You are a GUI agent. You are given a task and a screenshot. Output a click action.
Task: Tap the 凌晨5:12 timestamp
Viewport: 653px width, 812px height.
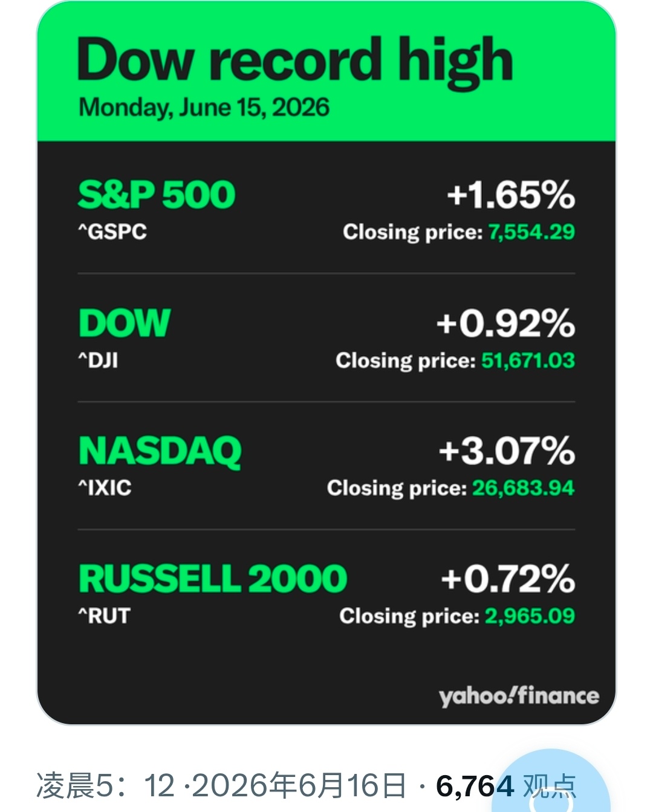[x=106, y=786]
